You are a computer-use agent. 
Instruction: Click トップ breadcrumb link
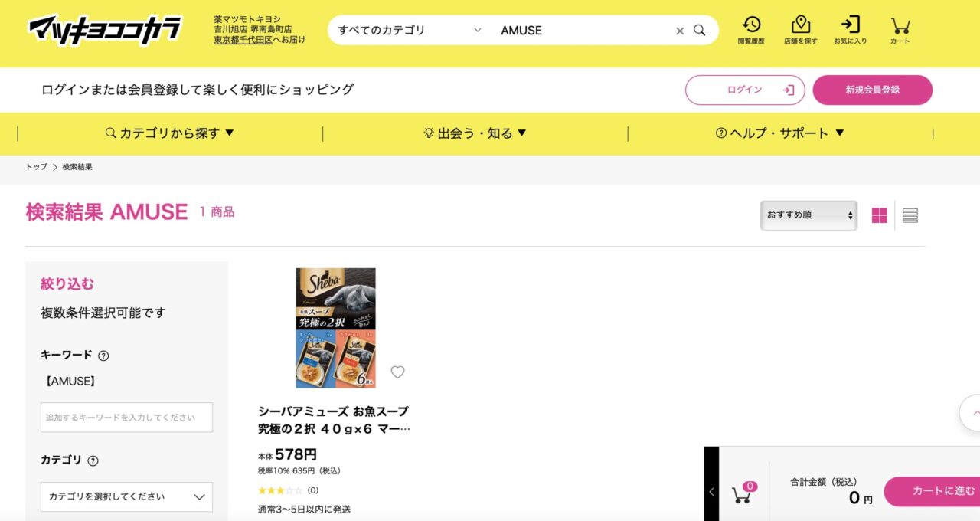36,167
